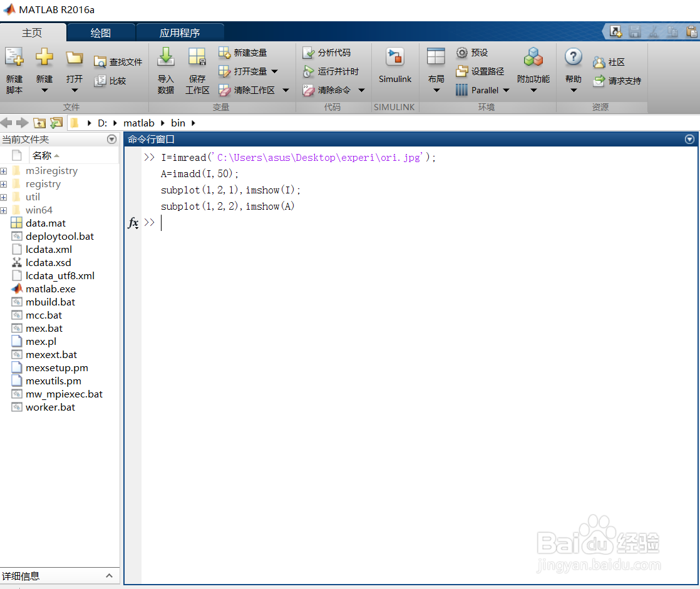Open the New (新建) dropdown arrow
700x589 pixels.
click(x=44, y=91)
